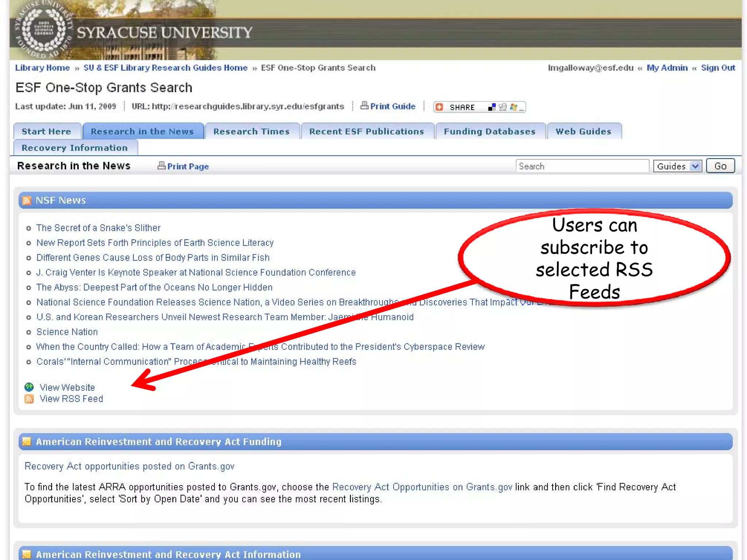Click the SHARE button
747x560 pixels.
click(479, 107)
